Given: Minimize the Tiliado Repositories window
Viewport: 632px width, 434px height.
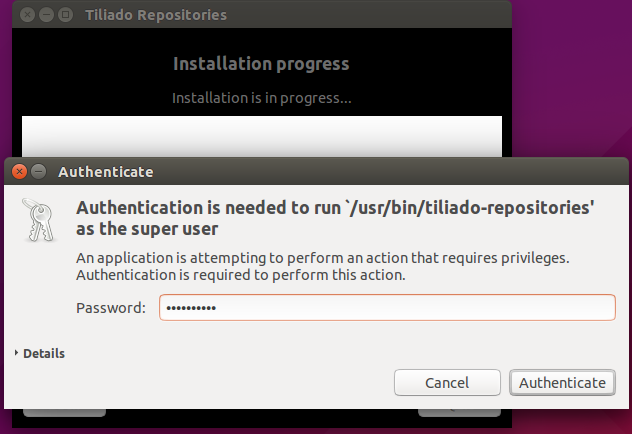Looking at the screenshot, I should [x=46, y=15].
